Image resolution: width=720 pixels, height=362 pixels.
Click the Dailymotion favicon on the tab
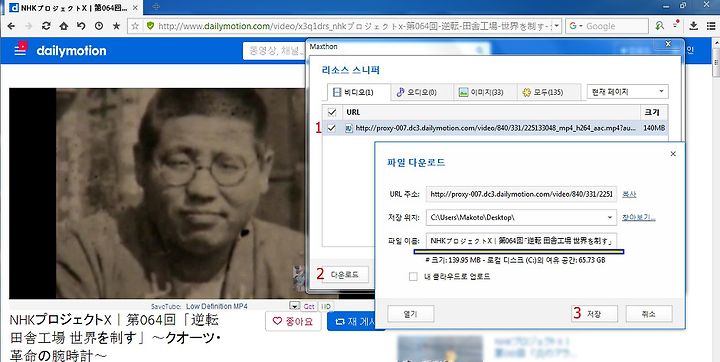[14, 7]
